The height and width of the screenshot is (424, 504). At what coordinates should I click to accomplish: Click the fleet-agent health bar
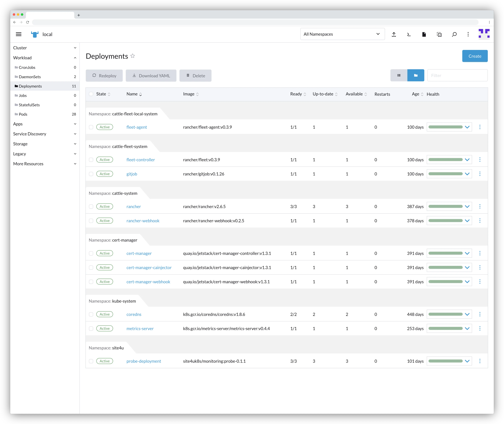pyautogui.click(x=445, y=127)
